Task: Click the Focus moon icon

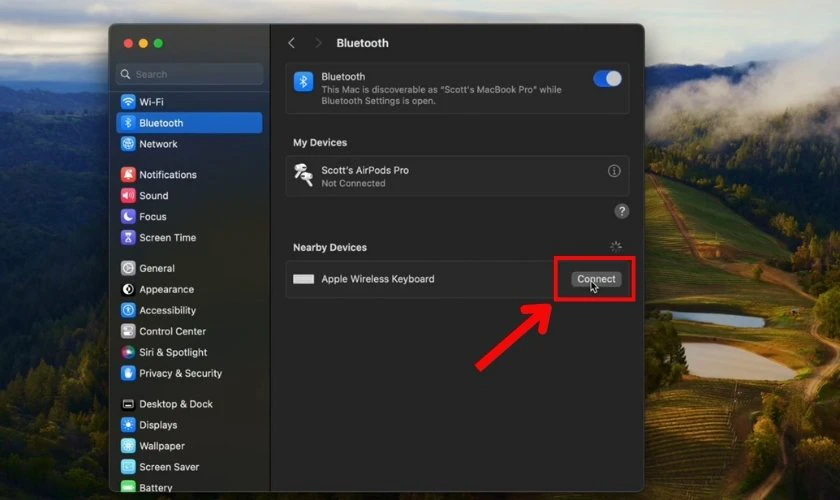Action: 128,217
